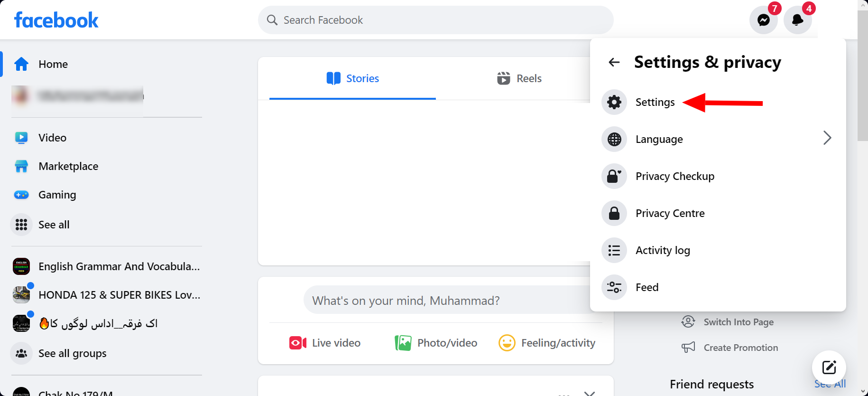
Task: Open the Gaming sidebar icon
Action: coord(21,195)
